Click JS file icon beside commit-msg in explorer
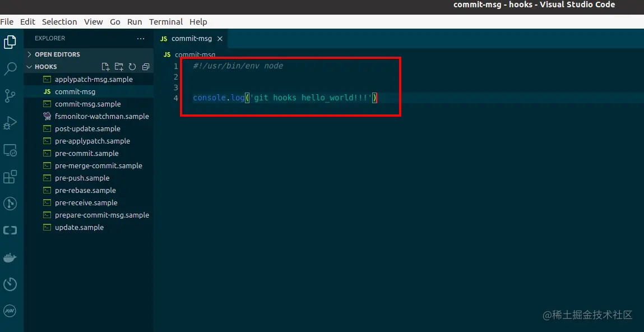Viewport: 644px width, 332px height. (x=47, y=91)
